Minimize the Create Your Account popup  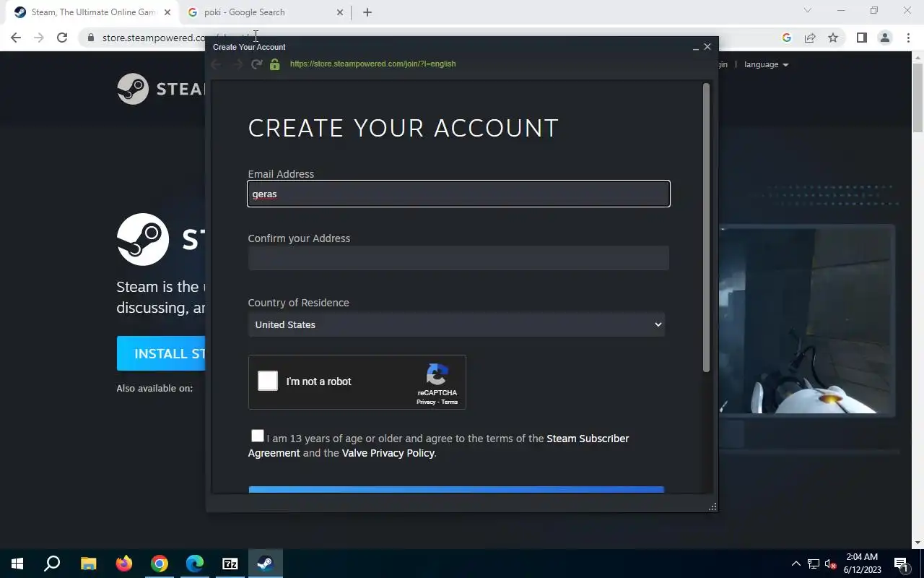pos(695,47)
